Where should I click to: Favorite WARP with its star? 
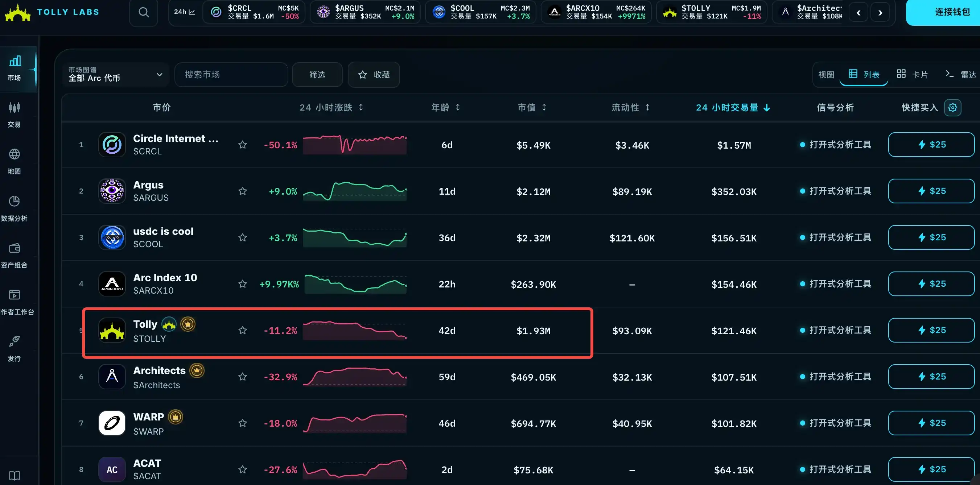click(x=242, y=423)
